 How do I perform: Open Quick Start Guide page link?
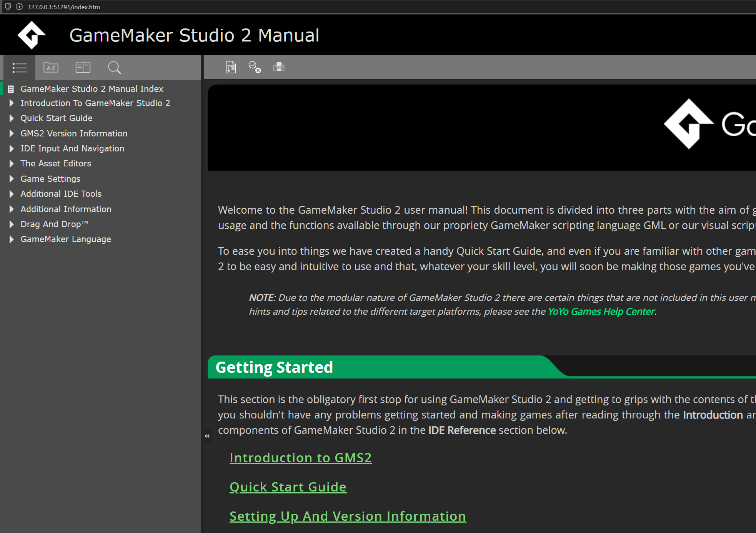tap(288, 487)
